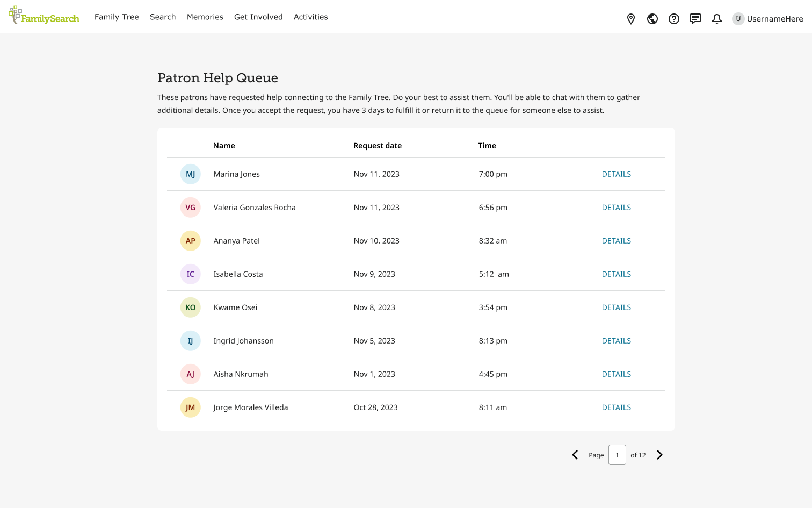The height and width of the screenshot is (508, 812).
Task: Click the notifications bell icon
Action: [x=717, y=19]
